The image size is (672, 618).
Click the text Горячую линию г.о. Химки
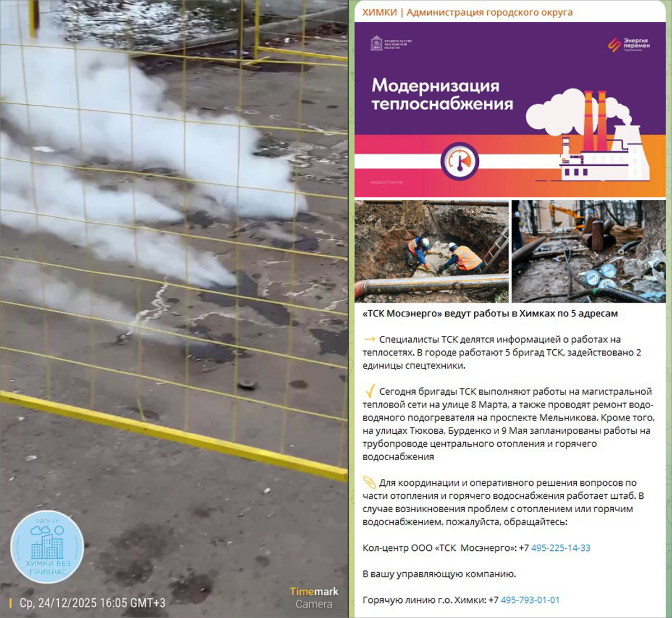click(x=424, y=600)
